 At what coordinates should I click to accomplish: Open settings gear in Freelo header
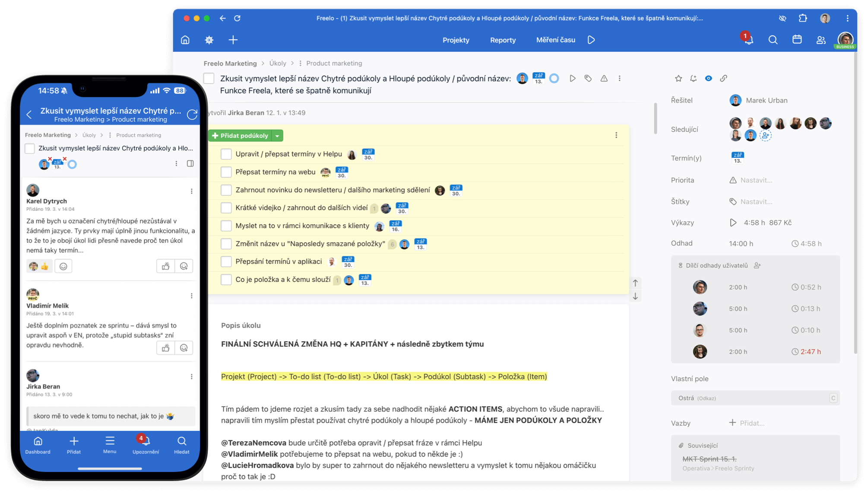[x=209, y=40]
